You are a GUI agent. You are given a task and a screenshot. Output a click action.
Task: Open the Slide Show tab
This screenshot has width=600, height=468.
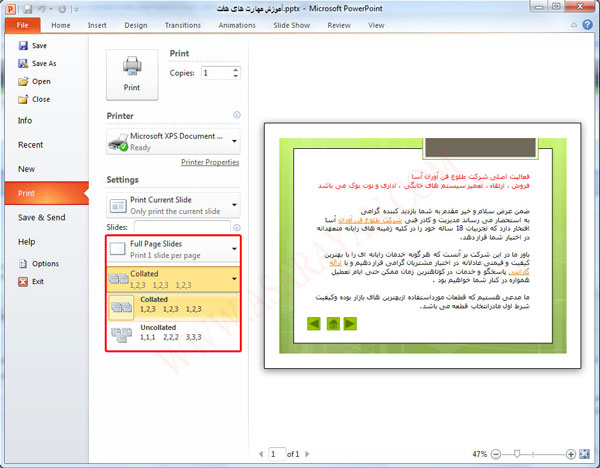click(291, 24)
